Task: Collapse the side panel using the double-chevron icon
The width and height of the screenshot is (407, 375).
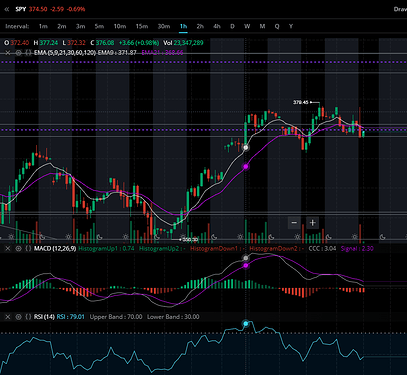Action: pyautogui.click(x=7, y=9)
